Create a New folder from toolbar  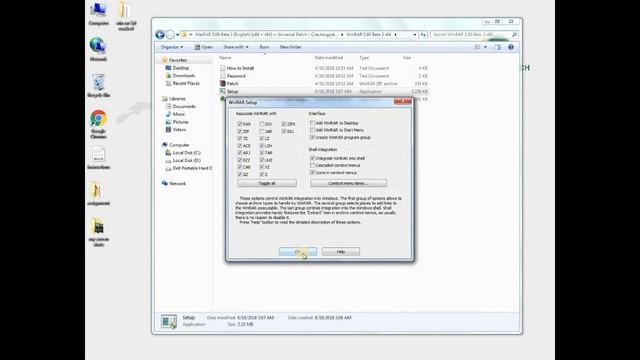point(291,47)
